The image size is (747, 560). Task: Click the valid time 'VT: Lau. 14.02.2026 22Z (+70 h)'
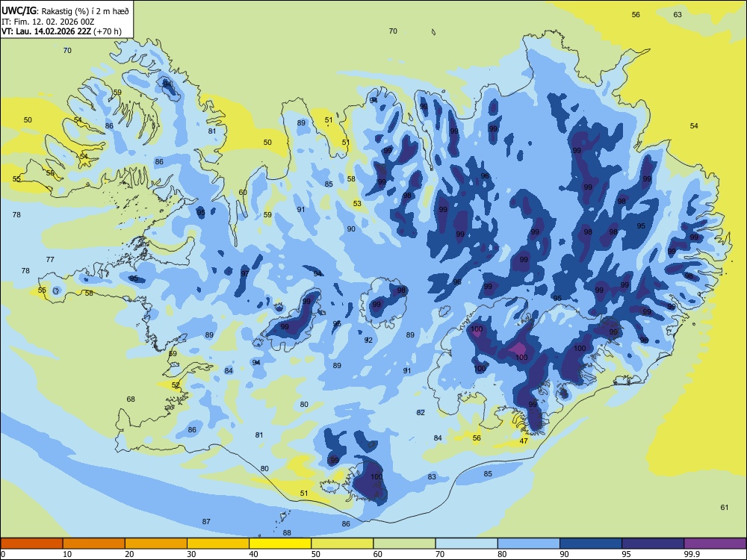point(61,31)
